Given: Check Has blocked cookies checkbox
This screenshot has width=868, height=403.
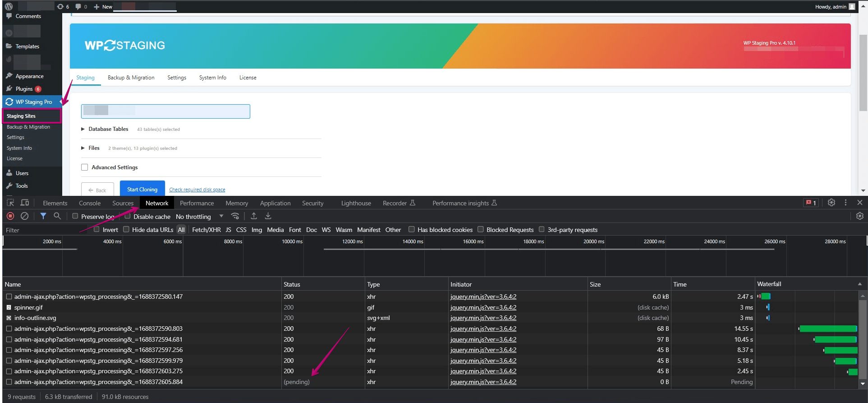Looking at the screenshot, I should (411, 229).
